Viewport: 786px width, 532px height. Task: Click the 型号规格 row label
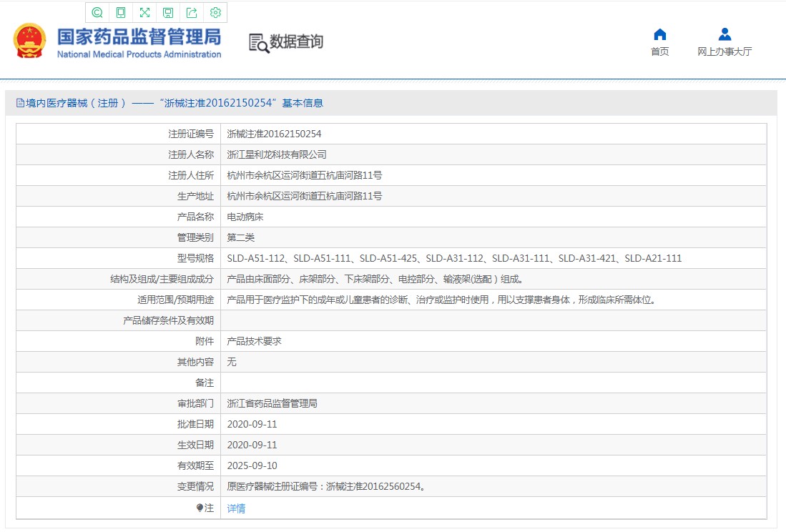click(x=195, y=258)
